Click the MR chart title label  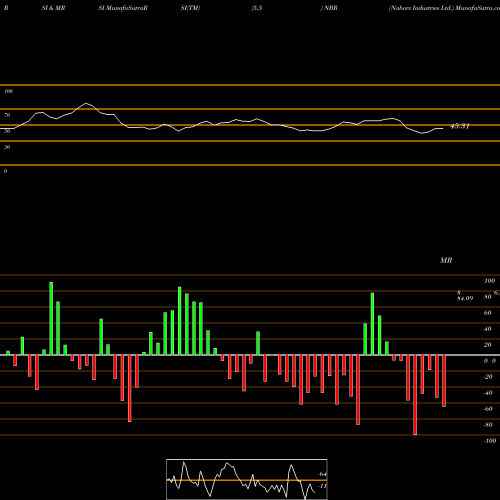pos(446,260)
